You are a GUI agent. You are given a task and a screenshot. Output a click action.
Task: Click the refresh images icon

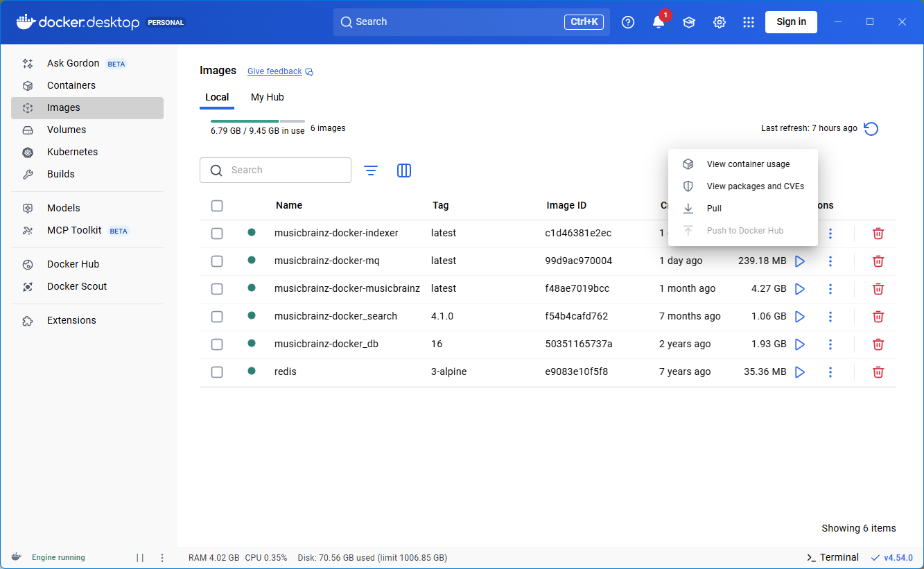click(871, 128)
